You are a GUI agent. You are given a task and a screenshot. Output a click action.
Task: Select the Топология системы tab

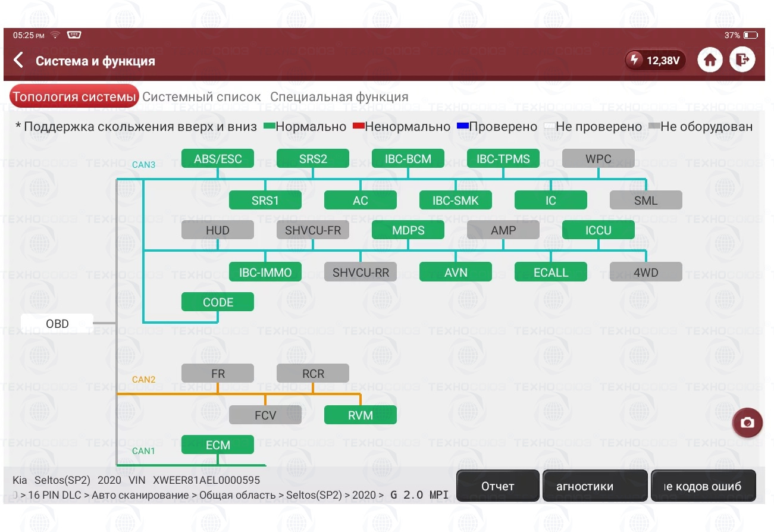tap(74, 97)
